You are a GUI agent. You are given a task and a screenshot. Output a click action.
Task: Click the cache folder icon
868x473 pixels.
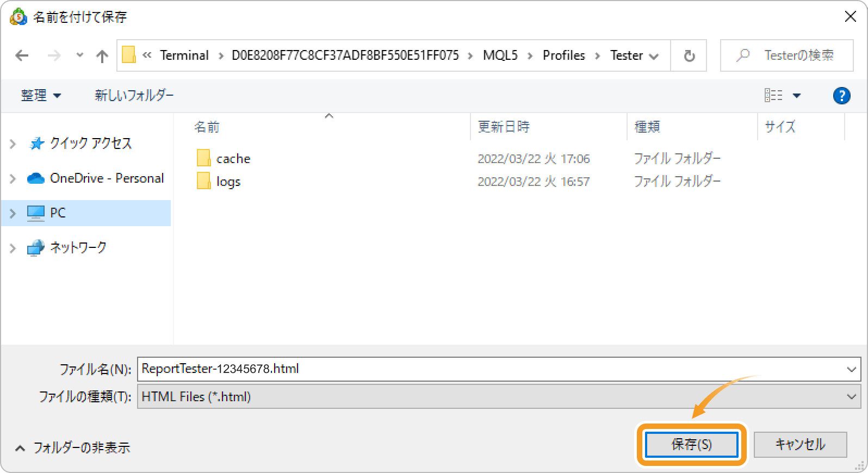(x=203, y=158)
